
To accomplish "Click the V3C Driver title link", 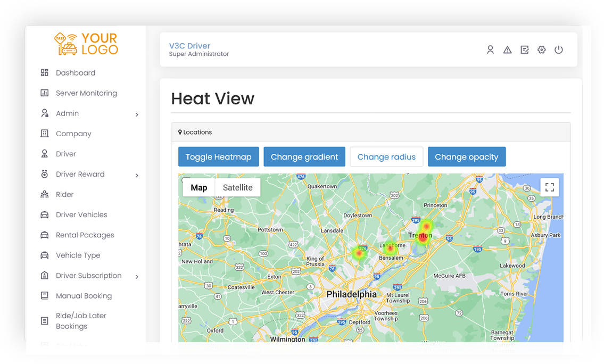I will (189, 46).
